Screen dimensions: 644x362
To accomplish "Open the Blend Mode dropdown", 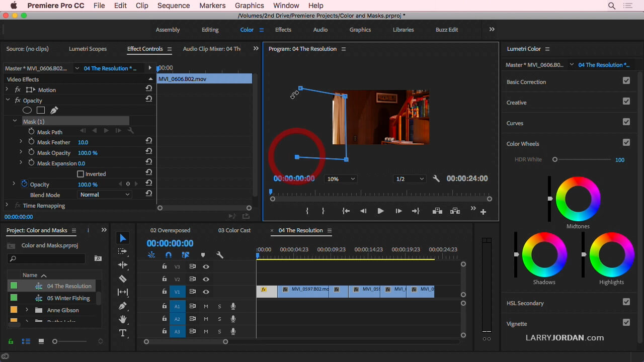I will 105,195.
